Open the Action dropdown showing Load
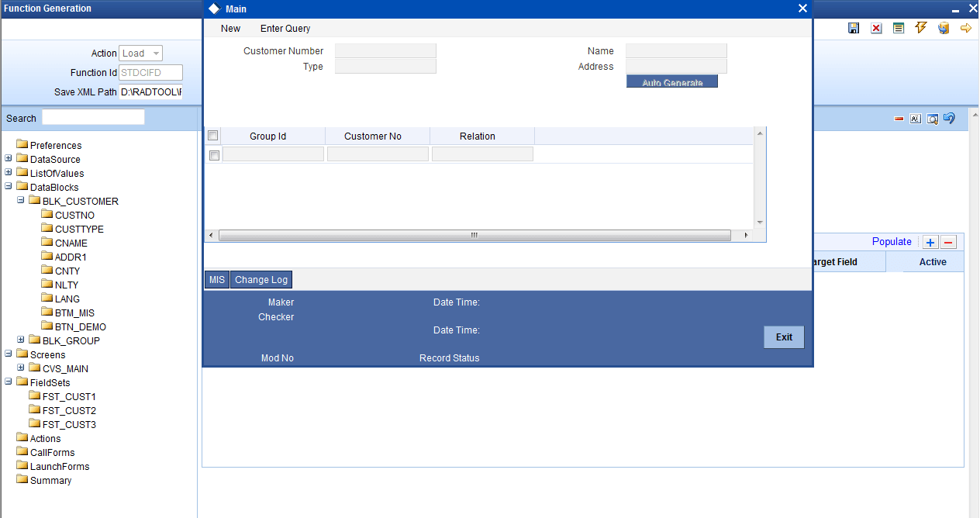The image size is (980, 518). (141, 54)
